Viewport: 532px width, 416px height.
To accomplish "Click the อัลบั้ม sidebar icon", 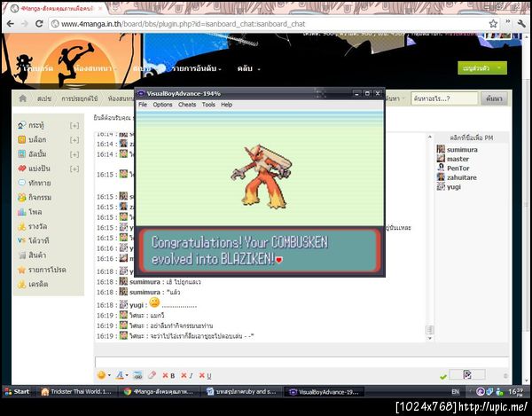I will point(21,154).
